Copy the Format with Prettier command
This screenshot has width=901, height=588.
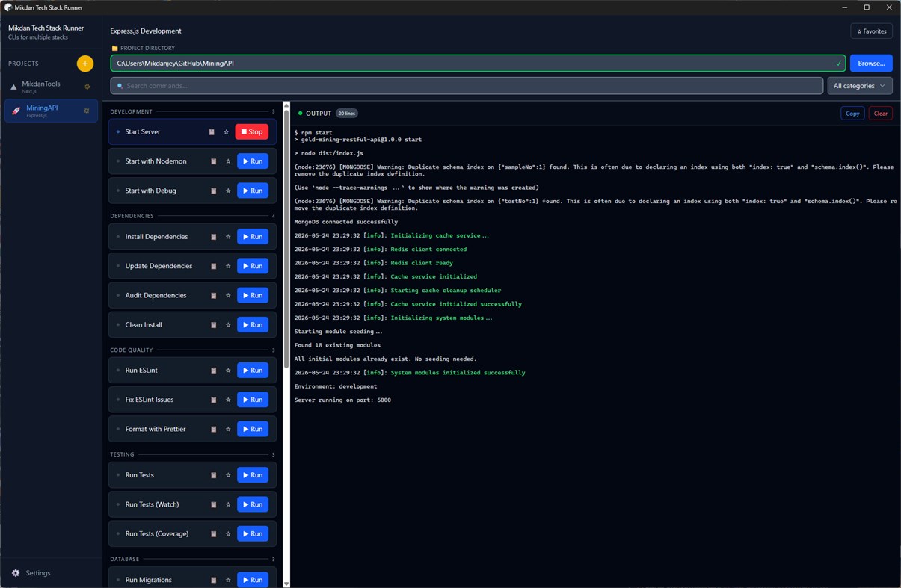[x=213, y=430]
